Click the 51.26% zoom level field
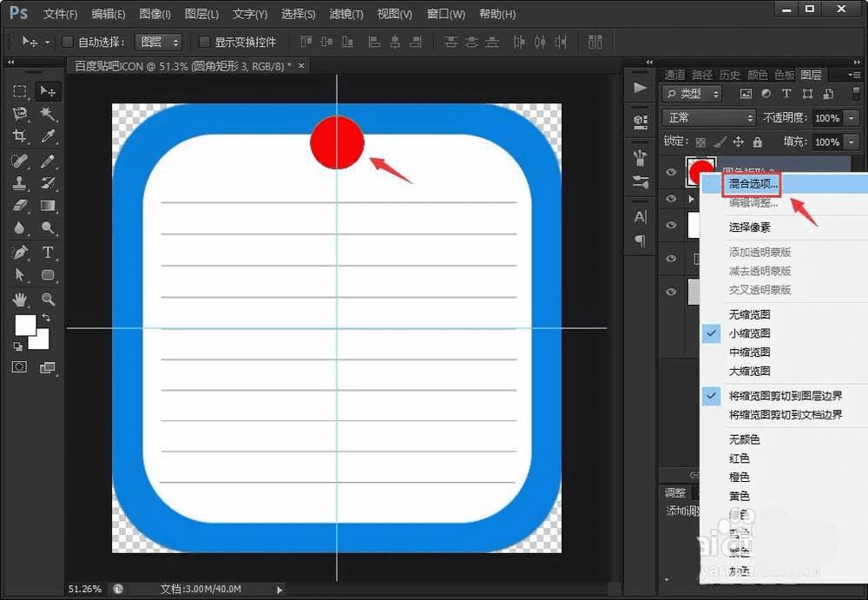Viewport: 868px width, 600px height. click(85, 589)
